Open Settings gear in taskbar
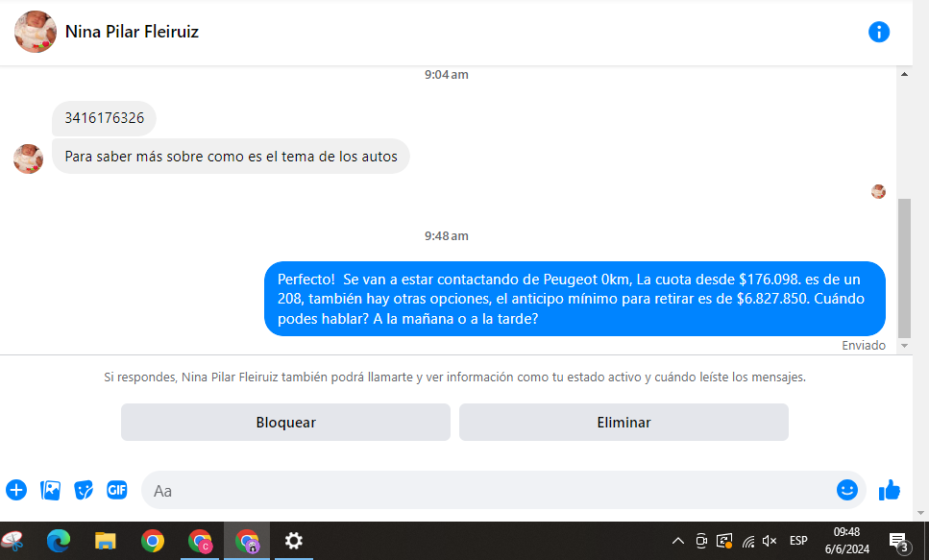 tap(294, 541)
